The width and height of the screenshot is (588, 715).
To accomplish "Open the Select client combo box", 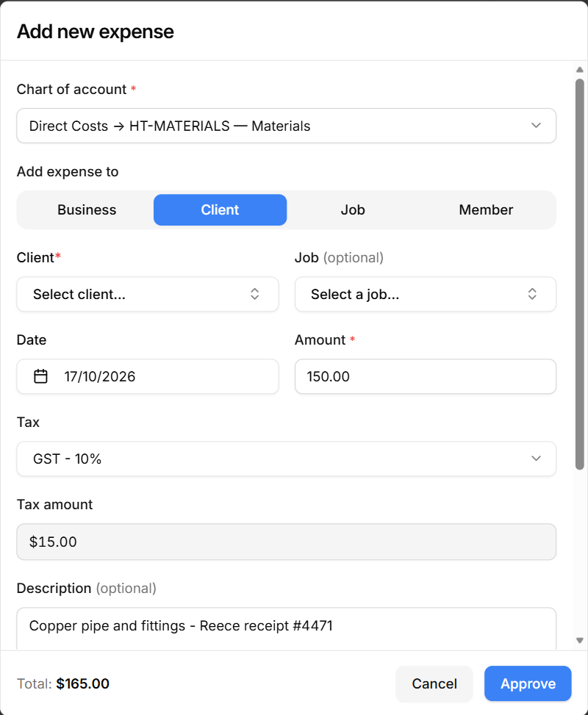I will click(147, 294).
